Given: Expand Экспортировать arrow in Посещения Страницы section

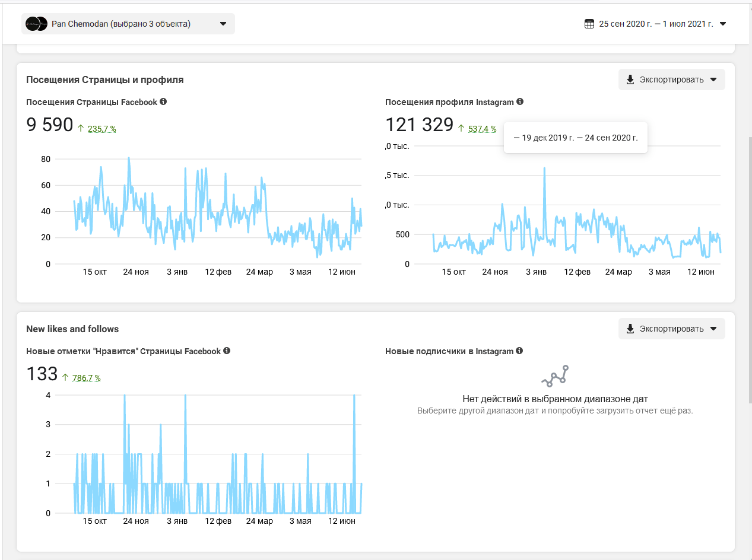Looking at the screenshot, I should [713, 79].
